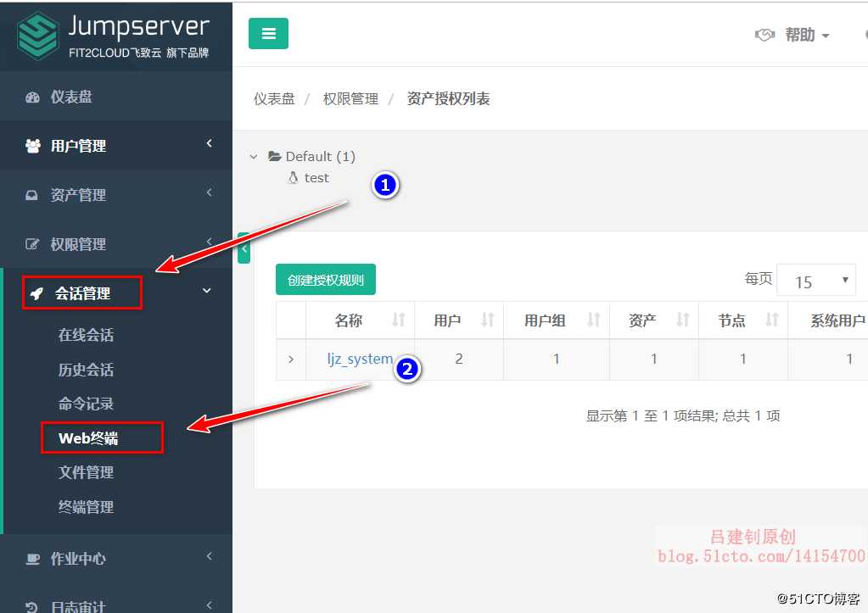Sort by 资产 column sort icon

pyautogui.click(x=682, y=320)
